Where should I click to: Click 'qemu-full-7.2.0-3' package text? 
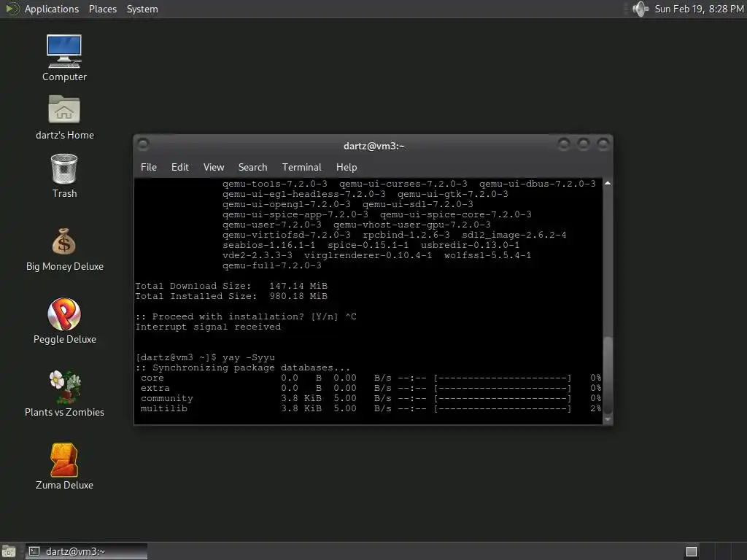272,265
